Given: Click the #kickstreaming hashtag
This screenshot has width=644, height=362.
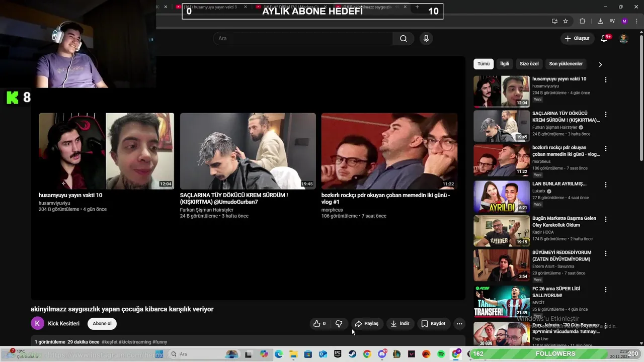Looking at the screenshot, I should 135,342.
